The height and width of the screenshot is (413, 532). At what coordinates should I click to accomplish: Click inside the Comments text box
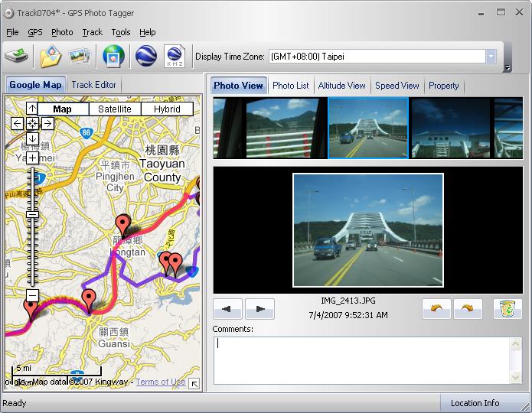[x=361, y=360]
